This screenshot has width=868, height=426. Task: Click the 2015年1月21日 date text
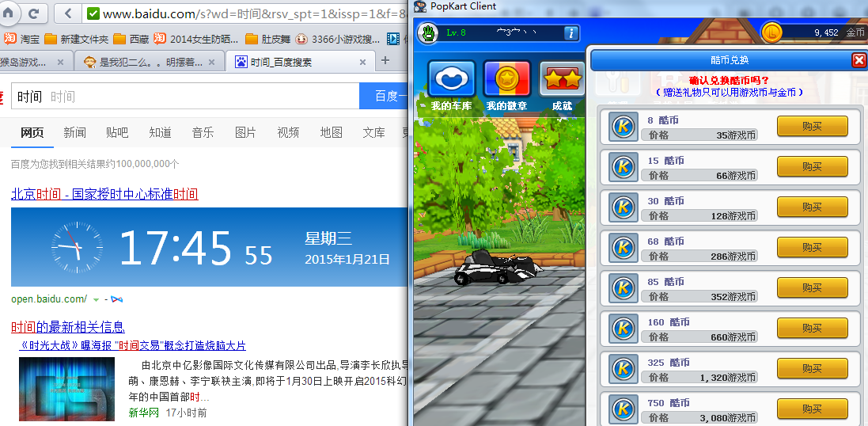347,259
